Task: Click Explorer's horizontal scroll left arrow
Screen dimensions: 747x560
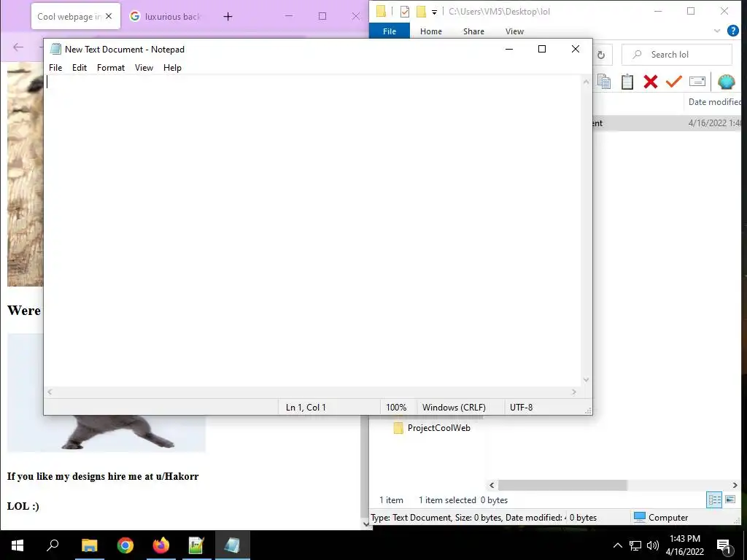Action: click(492, 485)
